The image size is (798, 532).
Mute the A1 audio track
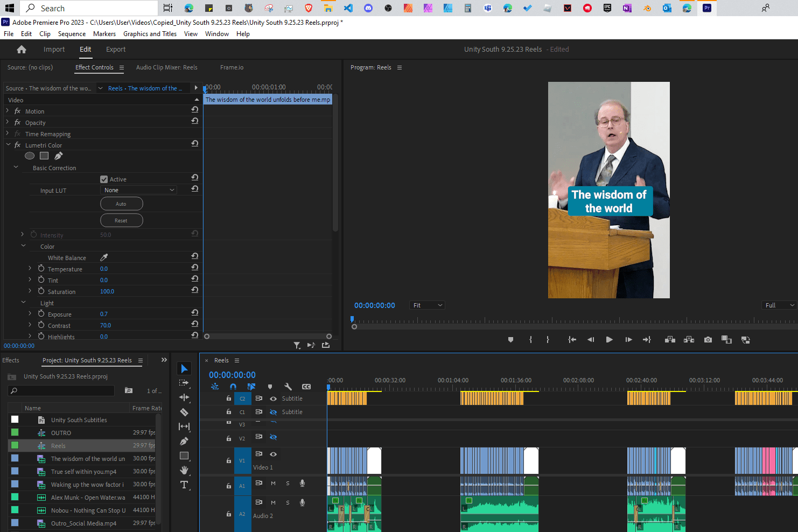pyautogui.click(x=273, y=484)
